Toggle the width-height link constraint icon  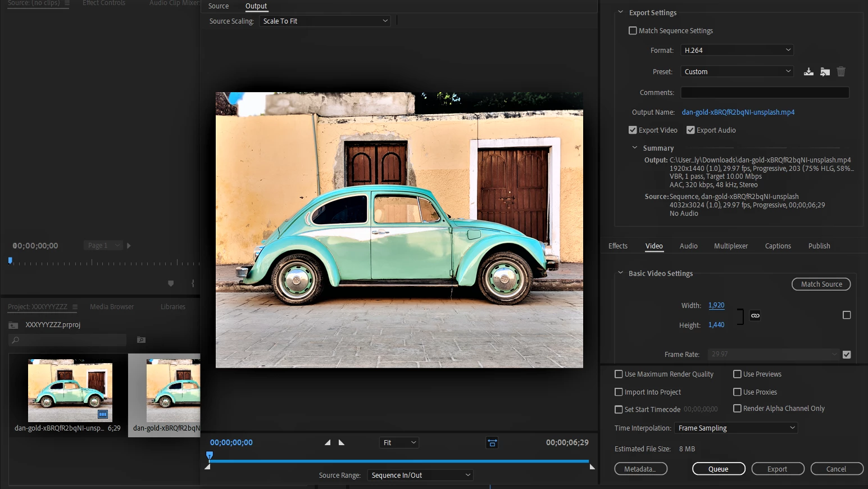[755, 315]
